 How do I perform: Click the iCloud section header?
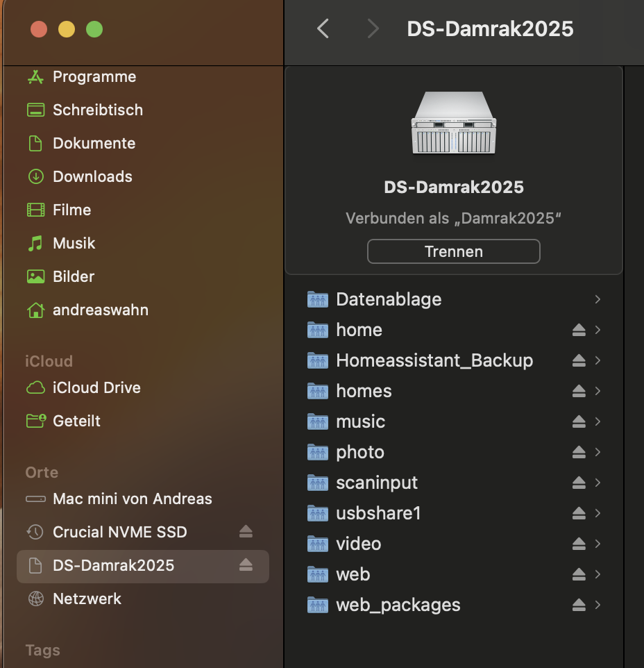[49, 361]
